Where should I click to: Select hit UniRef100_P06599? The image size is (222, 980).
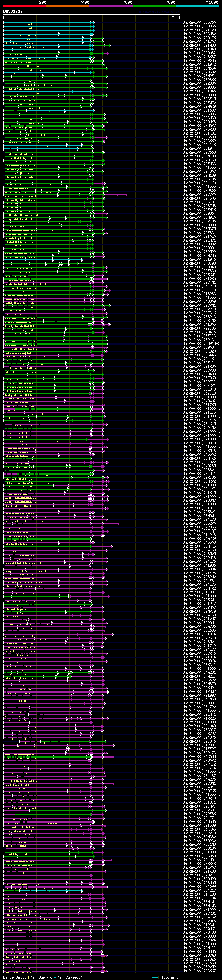(x=199, y=137)
